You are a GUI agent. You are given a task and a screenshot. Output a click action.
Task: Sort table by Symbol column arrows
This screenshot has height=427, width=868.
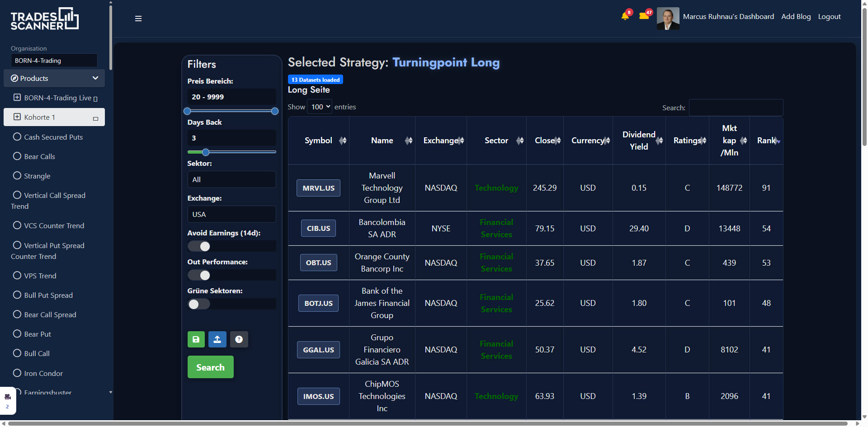pyautogui.click(x=343, y=141)
